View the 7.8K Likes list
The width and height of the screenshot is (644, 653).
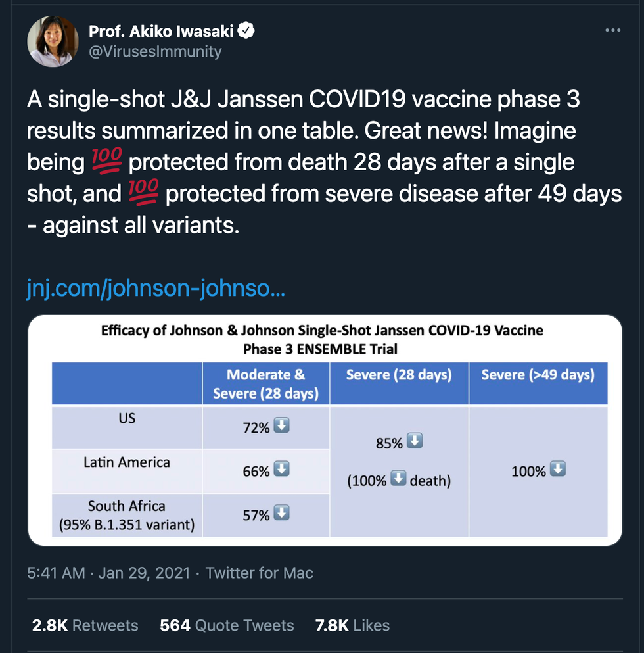click(x=352, y=625)
